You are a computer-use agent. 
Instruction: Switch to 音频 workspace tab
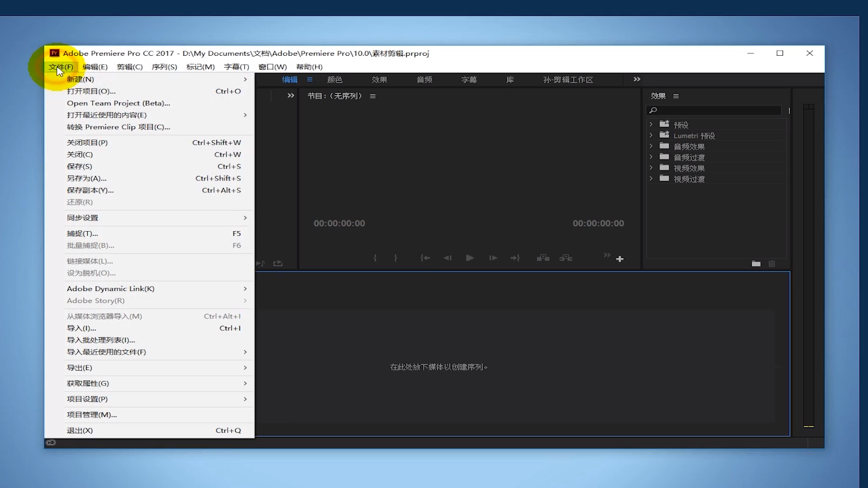click(424, 80)
